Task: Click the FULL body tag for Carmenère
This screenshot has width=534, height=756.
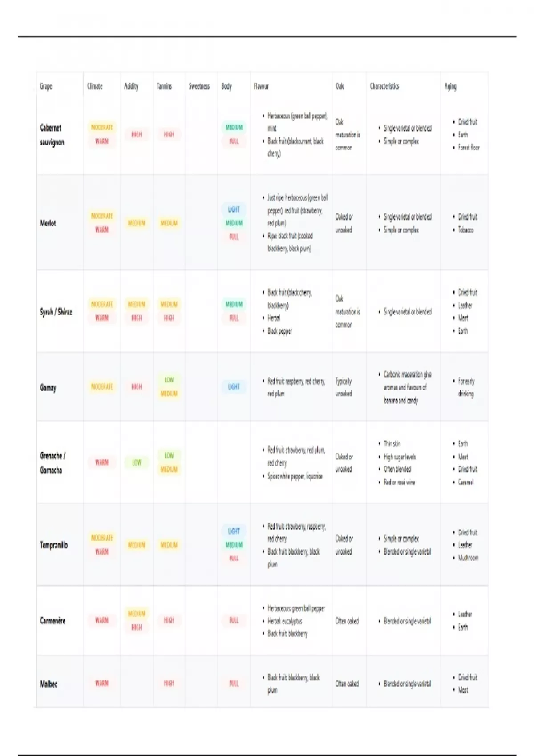Action: coord(234,620)
